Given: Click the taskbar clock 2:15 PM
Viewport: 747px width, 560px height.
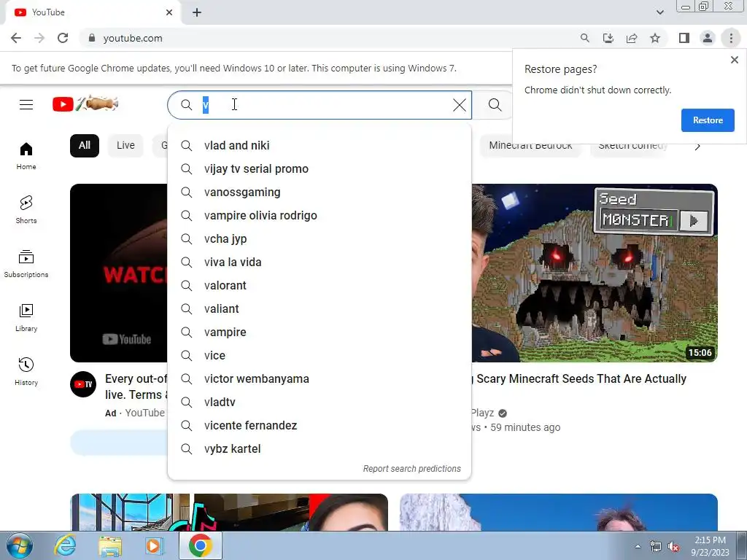Looking at the screenshot, I should click(710, 545).
